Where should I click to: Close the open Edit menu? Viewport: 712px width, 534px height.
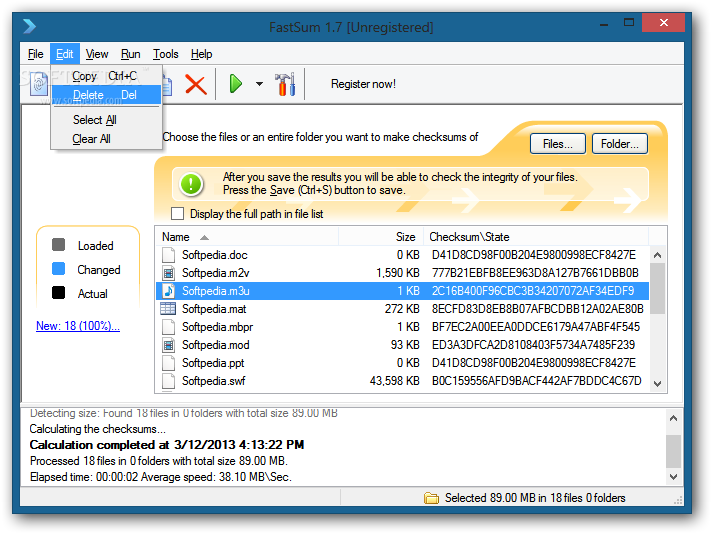coord(64,54)
